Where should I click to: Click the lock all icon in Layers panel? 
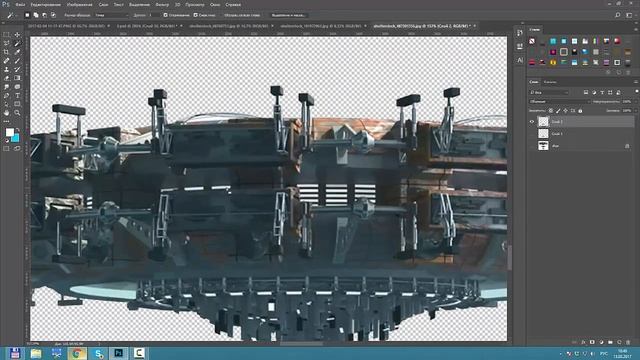[x=580, y=111]
